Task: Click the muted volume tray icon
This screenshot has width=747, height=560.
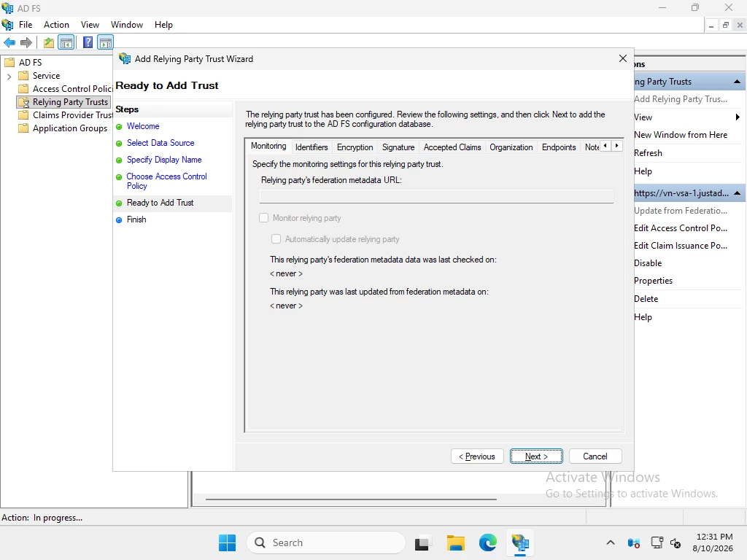Action: (x=676, y=542)
